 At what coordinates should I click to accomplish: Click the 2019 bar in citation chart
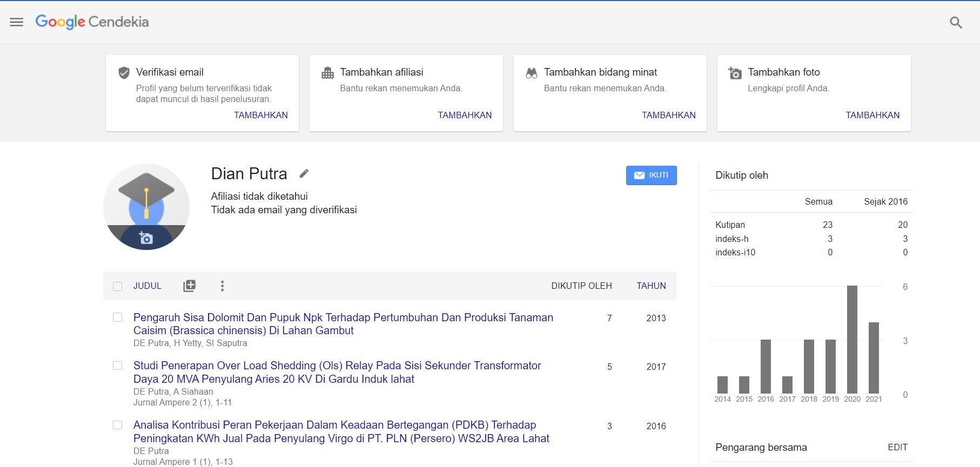point(830,367)
